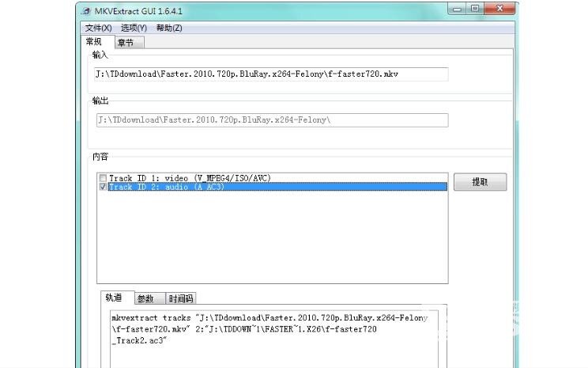The width and height of the screenshot is (588, 368).
Task: Maximize the MKVExtract GUI window
Action: pos(475,9)
